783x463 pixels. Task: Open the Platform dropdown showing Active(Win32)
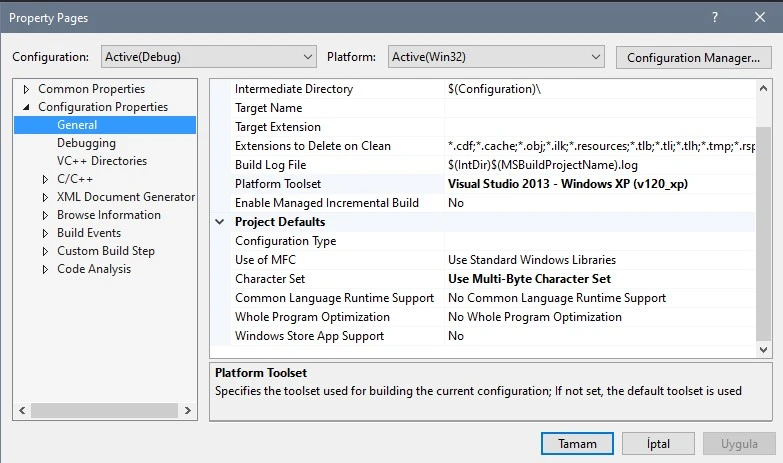496,57
